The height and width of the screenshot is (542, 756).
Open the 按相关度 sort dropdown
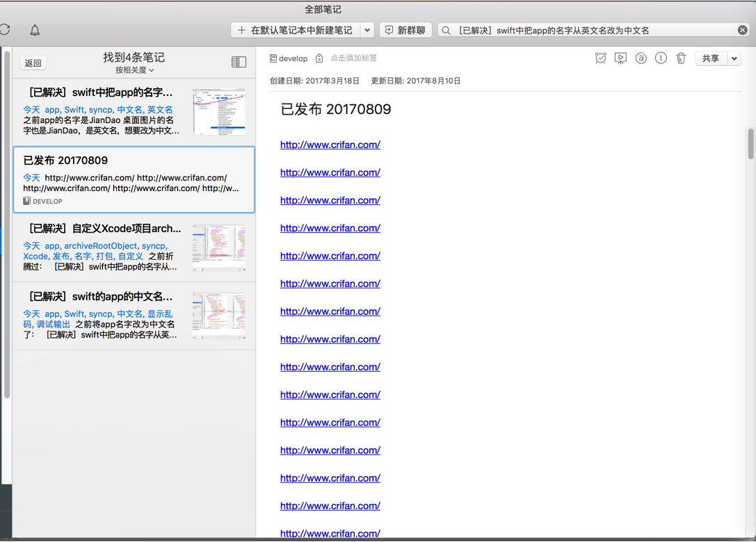point(134,70)
